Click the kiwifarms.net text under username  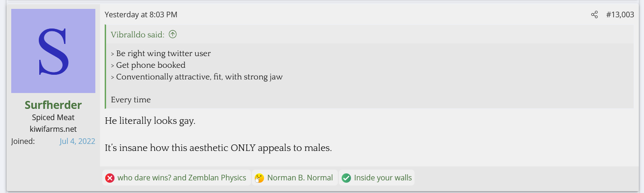tap(53, 129)
